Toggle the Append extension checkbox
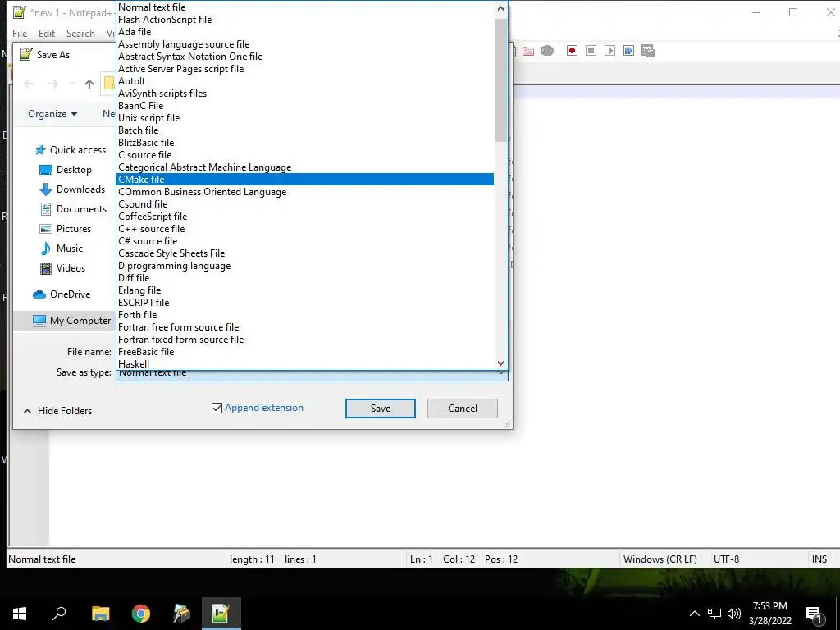The height and width of the screenshot is (630, 840). click(217, 409)
